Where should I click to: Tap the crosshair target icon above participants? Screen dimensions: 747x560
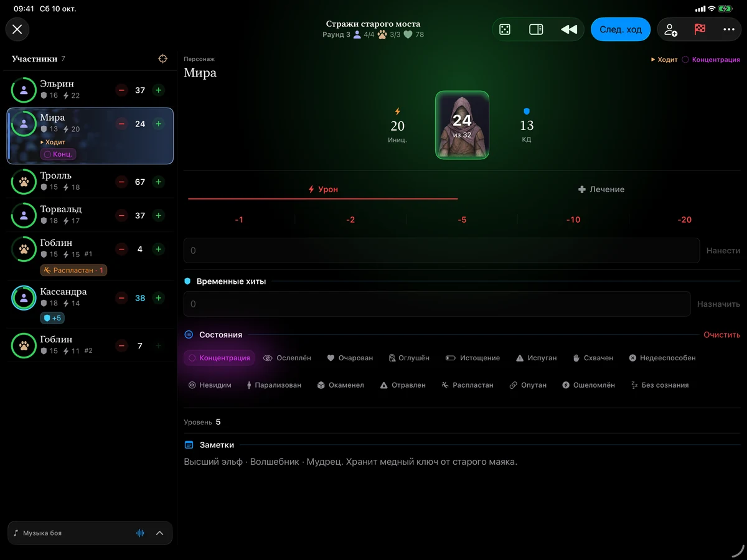click(x=163, y=58)
